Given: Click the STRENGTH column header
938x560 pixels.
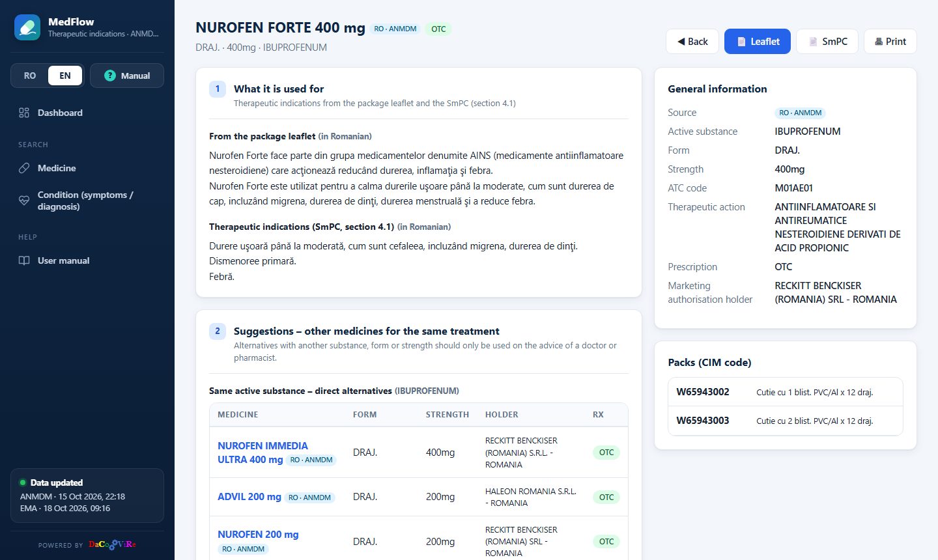Looking at the screenshot, I should 448,415.
